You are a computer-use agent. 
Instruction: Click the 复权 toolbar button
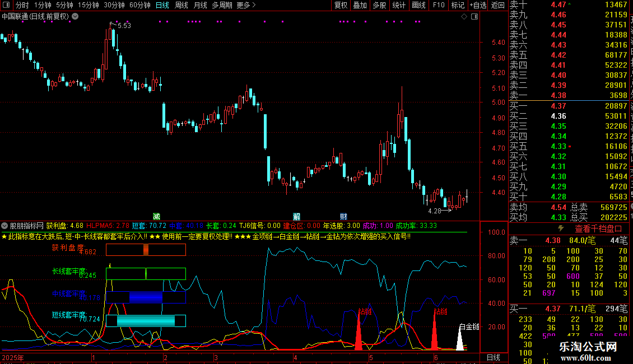tap(341, 5)
